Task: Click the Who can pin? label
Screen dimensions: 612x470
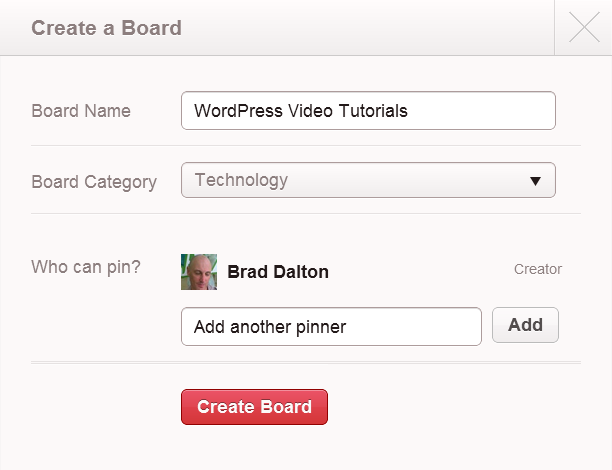Action: [x=86, y=267]
